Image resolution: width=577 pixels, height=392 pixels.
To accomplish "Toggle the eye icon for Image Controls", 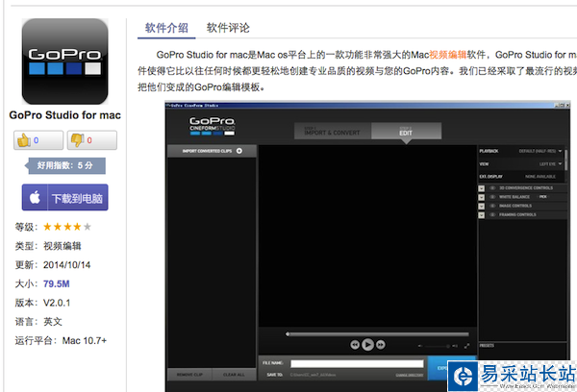I will point(492,206).
